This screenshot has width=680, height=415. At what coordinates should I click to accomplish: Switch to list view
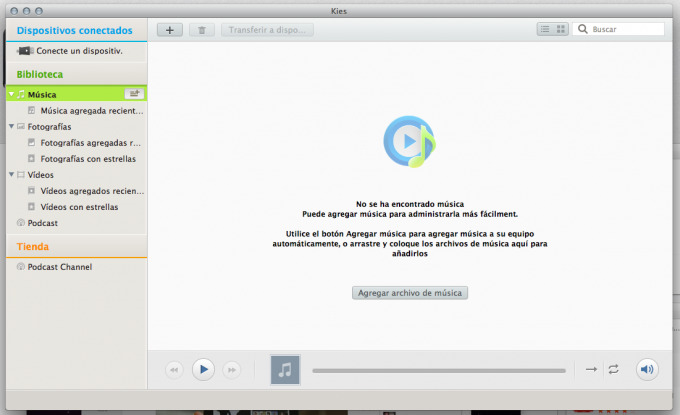point(545,30)
